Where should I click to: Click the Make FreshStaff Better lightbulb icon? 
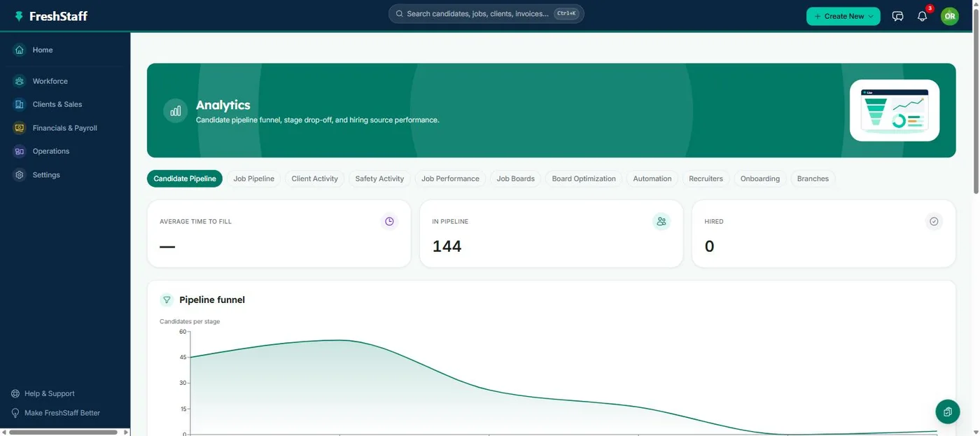[x=15, y=413]
